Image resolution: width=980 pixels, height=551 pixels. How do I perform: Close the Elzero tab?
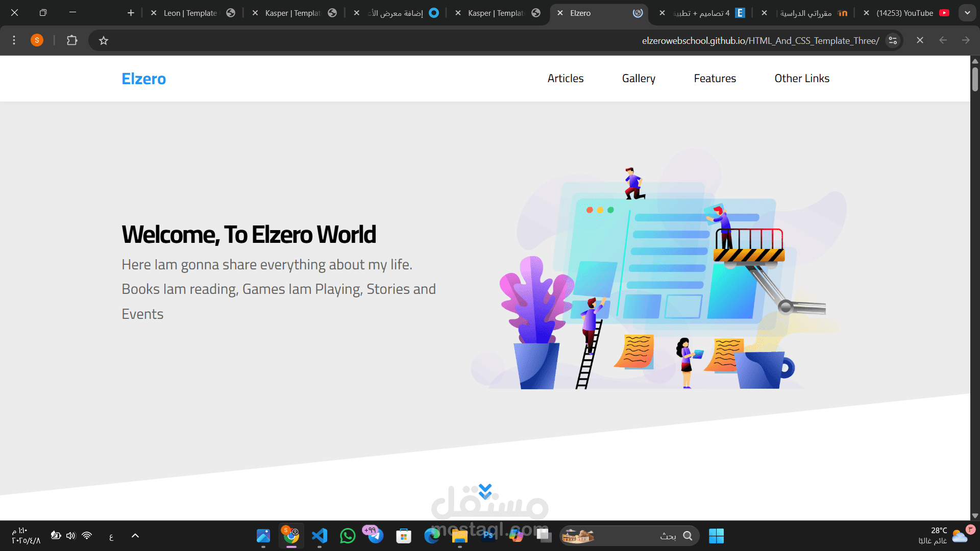[560, 13]
